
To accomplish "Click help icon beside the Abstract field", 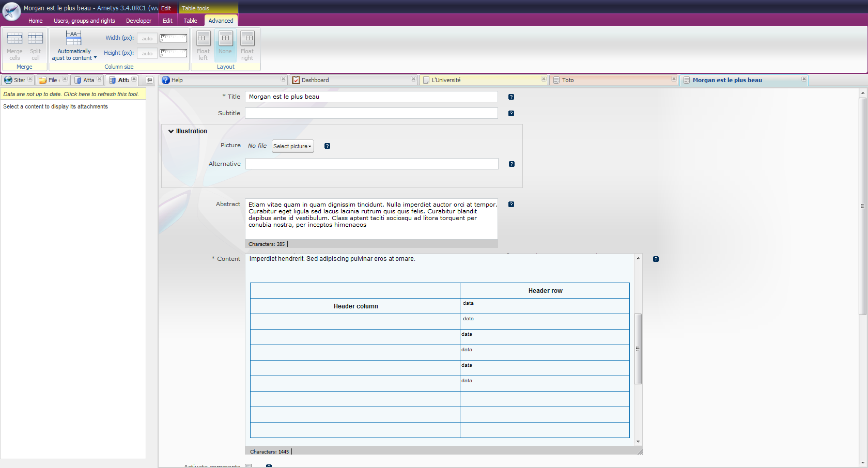I will click(x=511, y=205).
